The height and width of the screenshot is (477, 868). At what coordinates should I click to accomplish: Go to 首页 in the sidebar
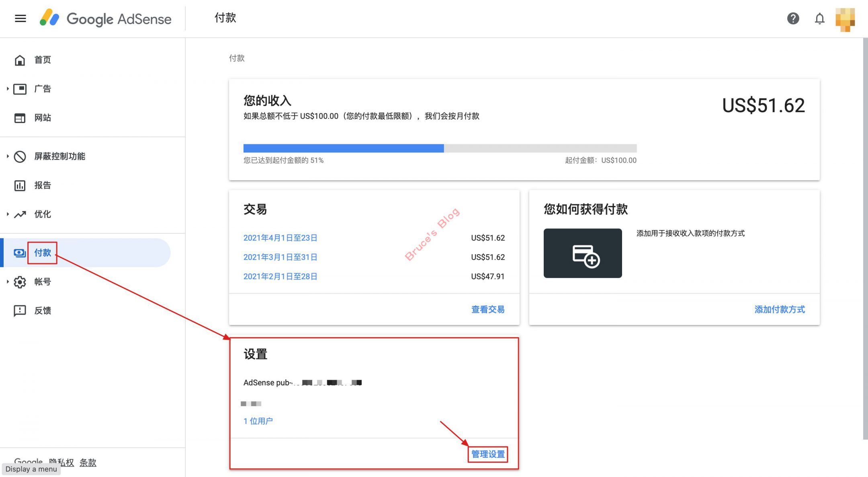coord(43,60)
